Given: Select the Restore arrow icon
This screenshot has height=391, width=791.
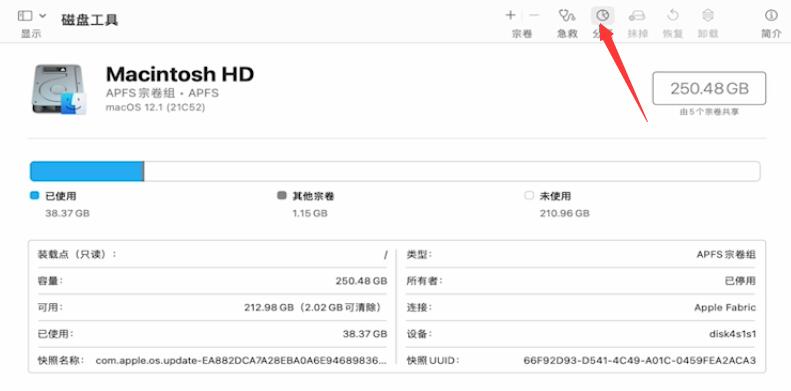Looking at the screenshot, I should (x=672, y=16).
